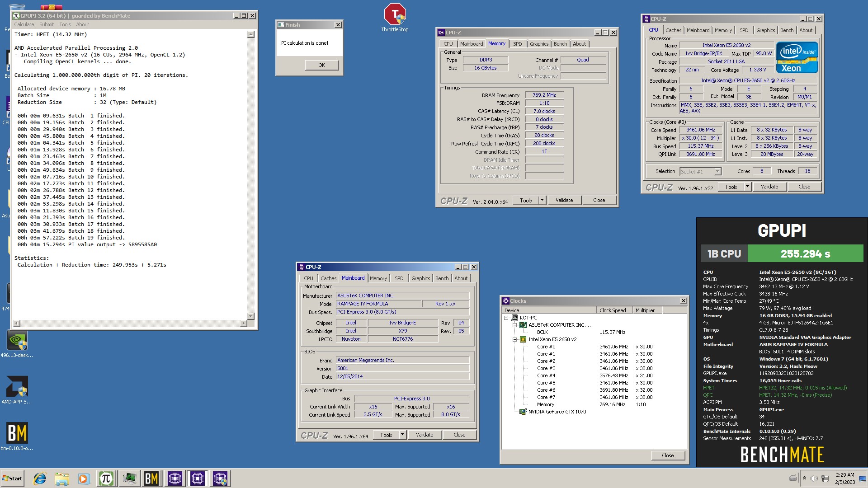Click Close button in the Clocks window
Image resolution: width=868 pixels, height=488 pixels.
coord(668,455)
